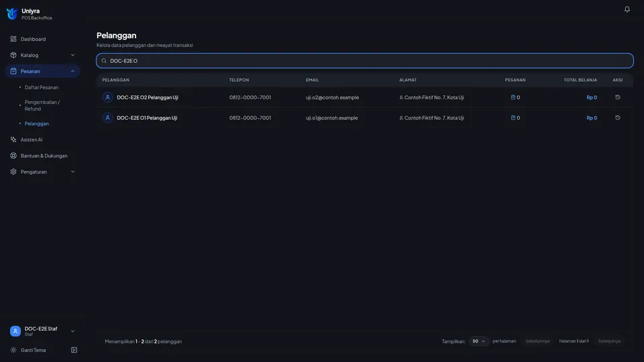The height and width of the screenshot is (362, 644).
Task: Expand the Katalog menu chevron
Action: coord(72,55)
